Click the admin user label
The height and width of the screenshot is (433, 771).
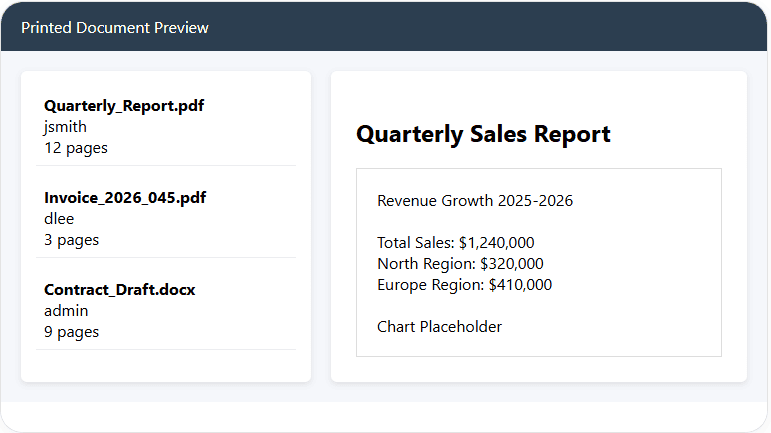point(66,311)
